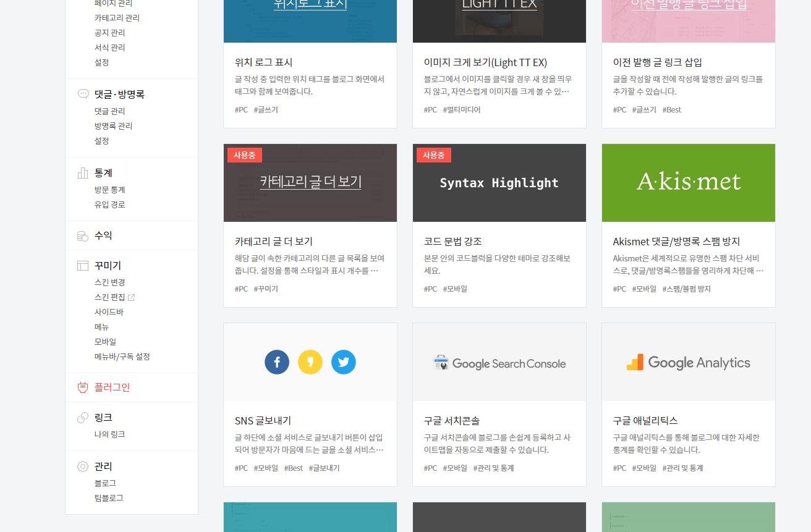The image size is (811, 532).
Task: Open 플러그인 section heading
Action: click(x=112, y=387)
